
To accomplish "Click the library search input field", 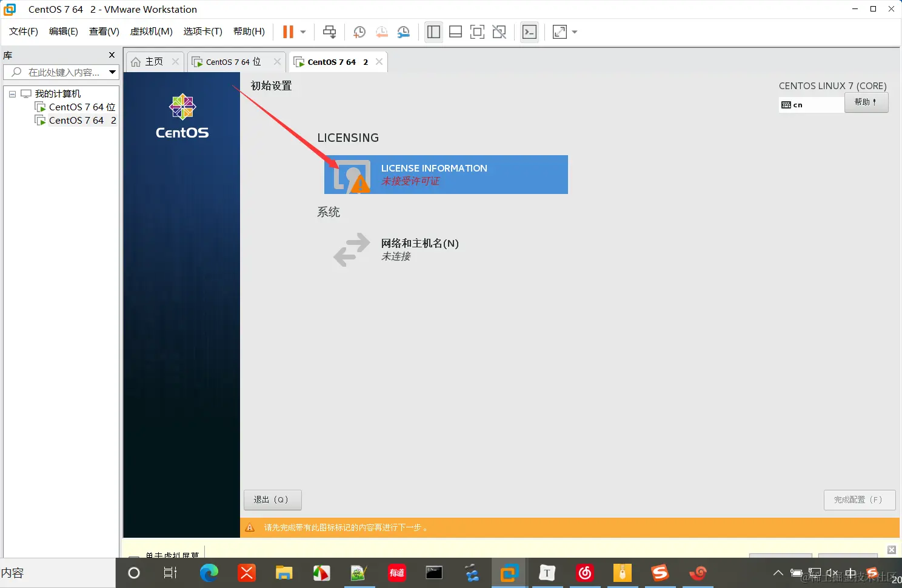I will click(x=56, y=72).
